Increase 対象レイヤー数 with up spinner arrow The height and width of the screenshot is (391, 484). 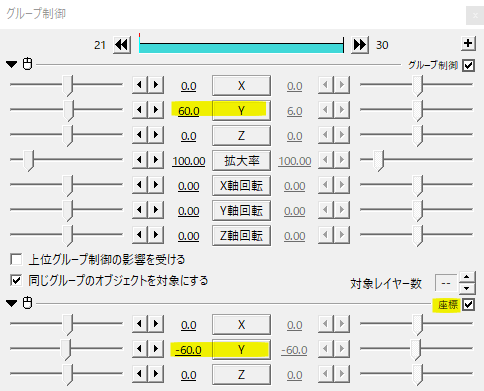467,277
